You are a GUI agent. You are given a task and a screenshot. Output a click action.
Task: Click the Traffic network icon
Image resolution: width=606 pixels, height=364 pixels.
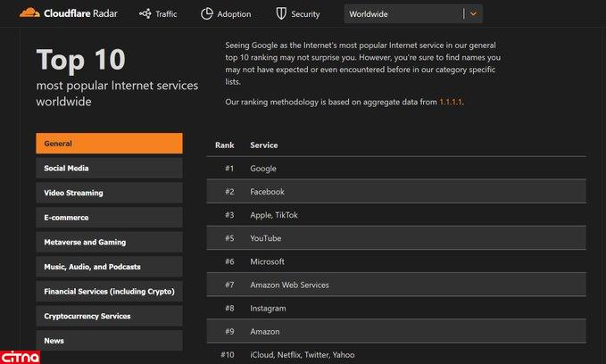point(145,14)
